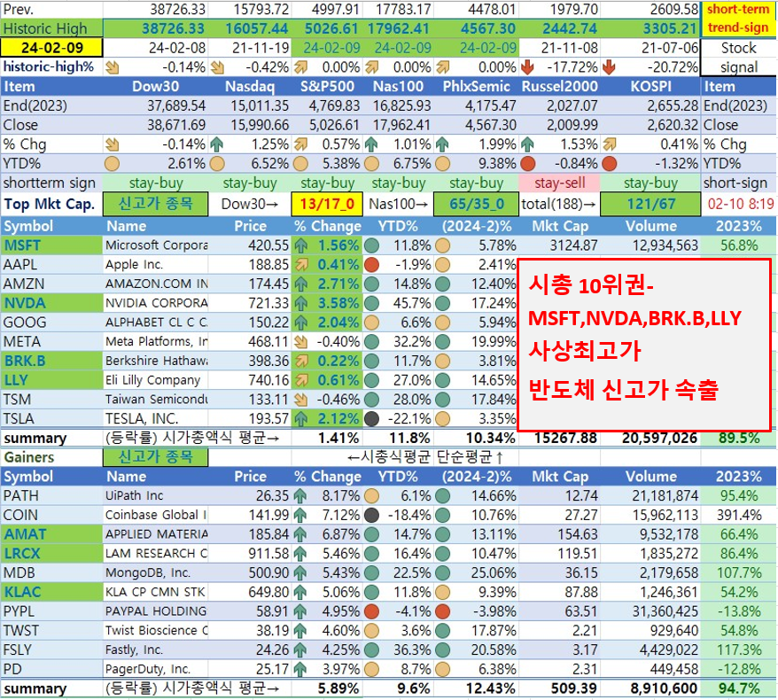The height and width of the screenshot is (700, 778).
Task: Select the red circle beside KOSPI YTD -1.32%
Action: click(610, 164)
